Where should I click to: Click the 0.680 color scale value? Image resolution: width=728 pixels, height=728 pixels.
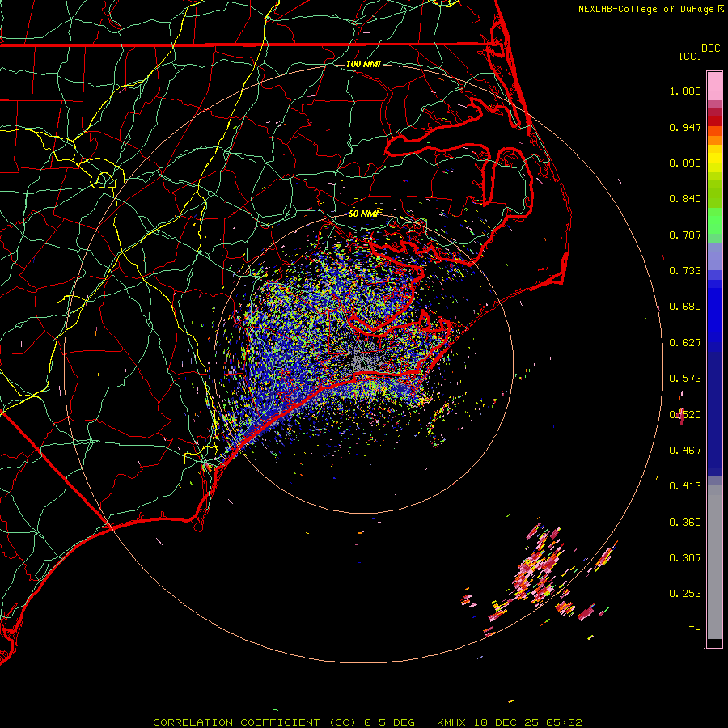[685, 307]
